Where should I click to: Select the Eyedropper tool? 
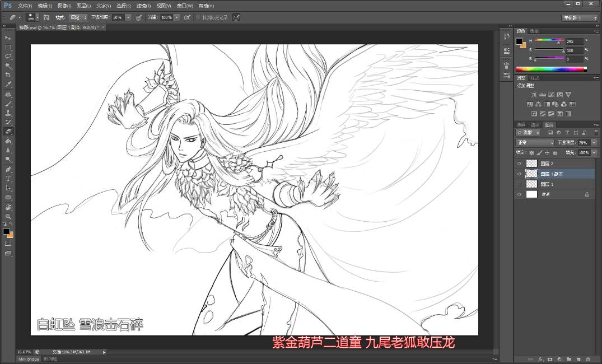click(x=8, y=85)
